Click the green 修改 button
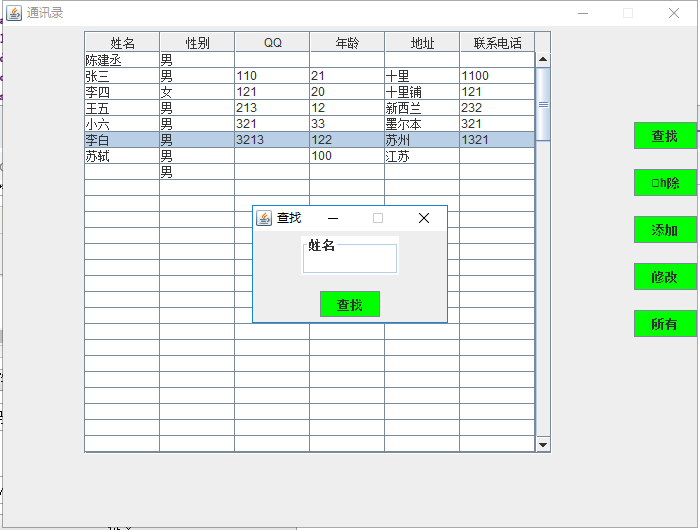The height and width of the screenshot is (530, 700). tap(665, 277)
